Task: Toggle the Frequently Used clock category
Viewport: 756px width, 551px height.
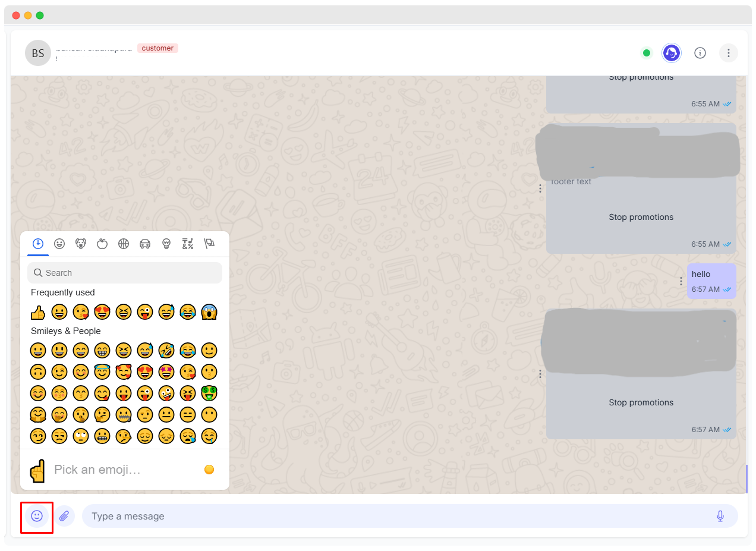Action: (38, 244)
